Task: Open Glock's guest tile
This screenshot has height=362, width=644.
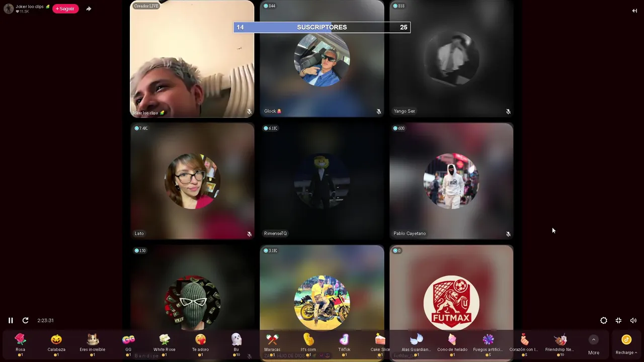Action: 322,59
